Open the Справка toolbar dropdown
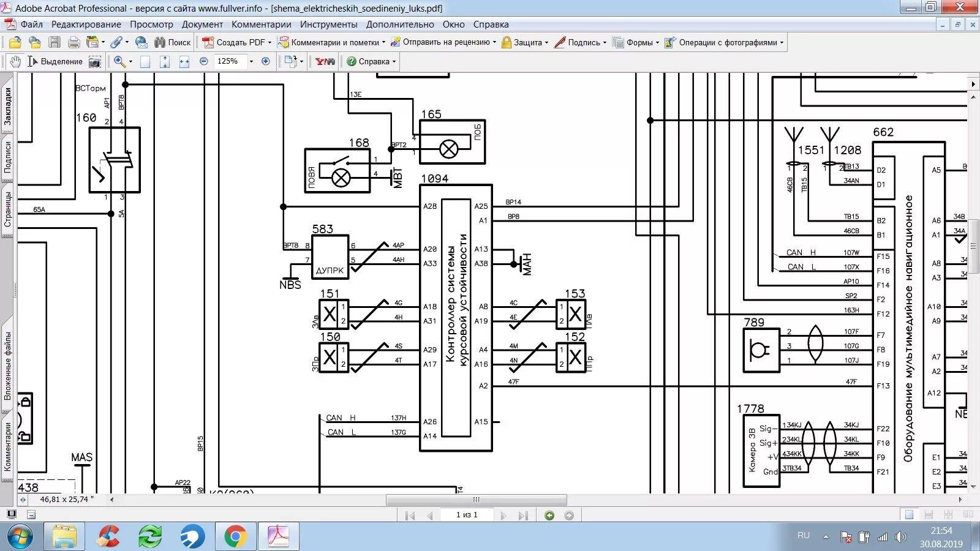This screenshot has width=980, height=551. 371,61
